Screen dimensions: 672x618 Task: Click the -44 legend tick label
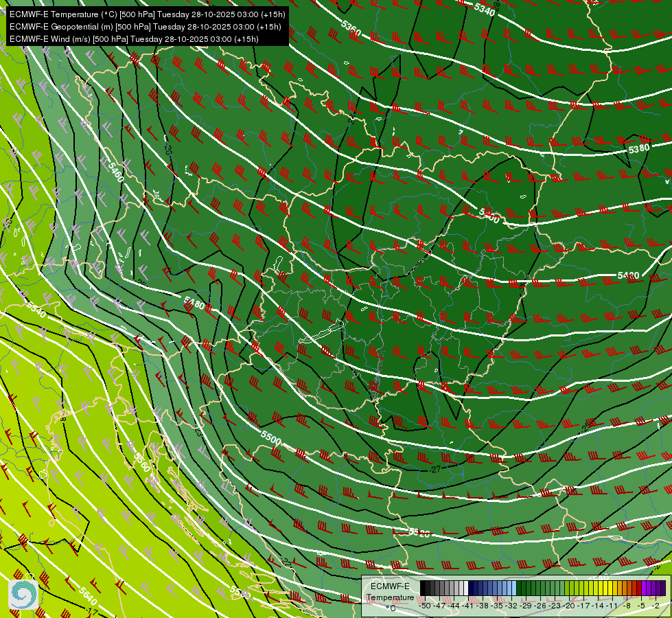click(x=454, y=606)
